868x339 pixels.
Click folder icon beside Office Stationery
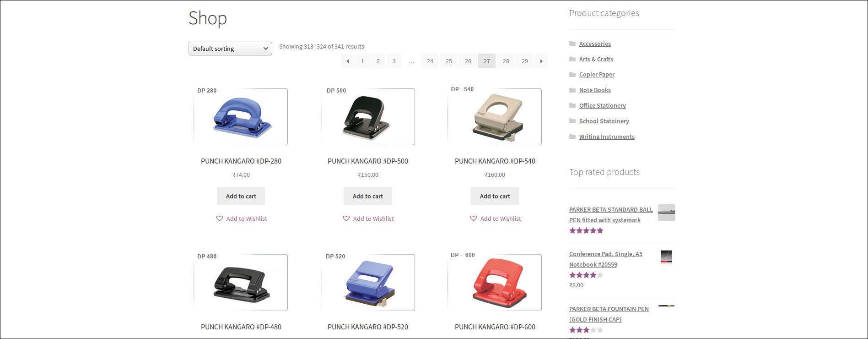(572, 105)
